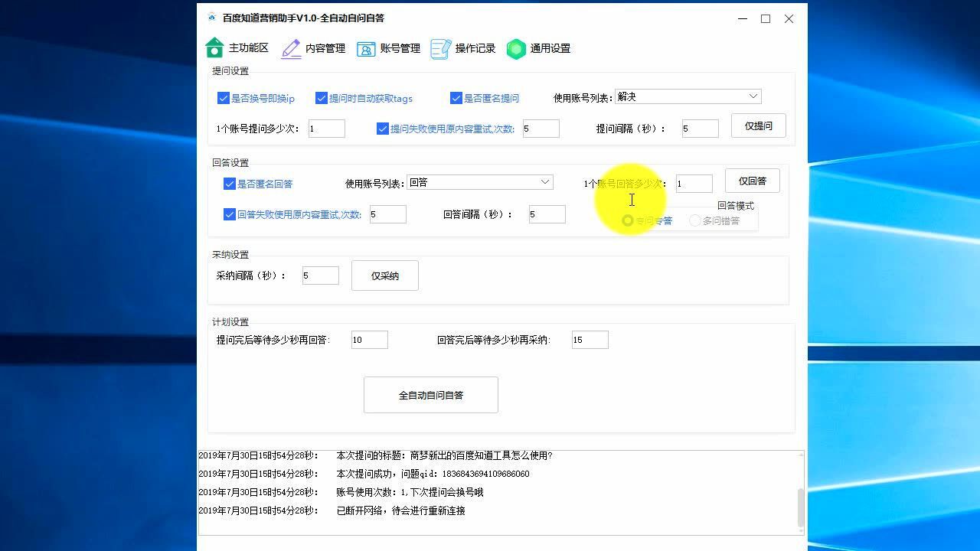
Task: Click the 仅回答 button
Action: pos(753,181)
